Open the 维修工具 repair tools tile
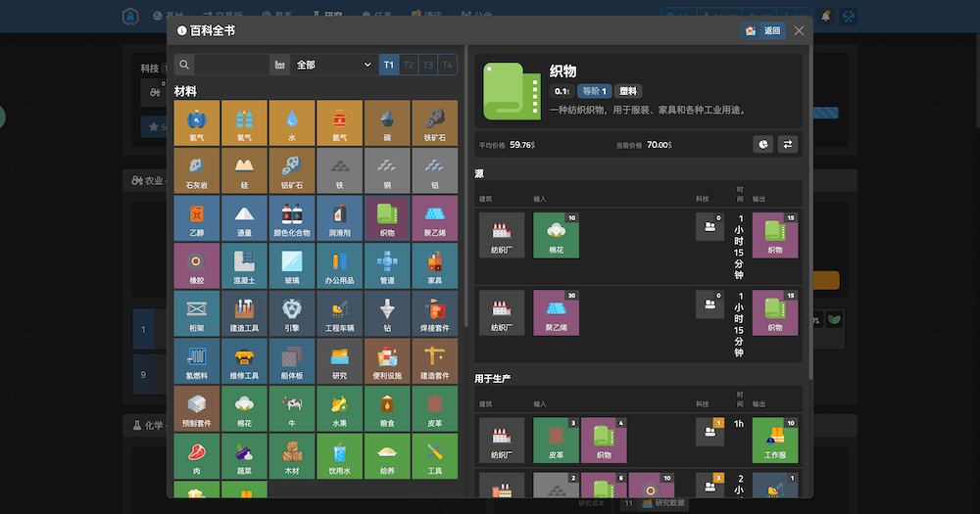980x514 pixels. 244,358
